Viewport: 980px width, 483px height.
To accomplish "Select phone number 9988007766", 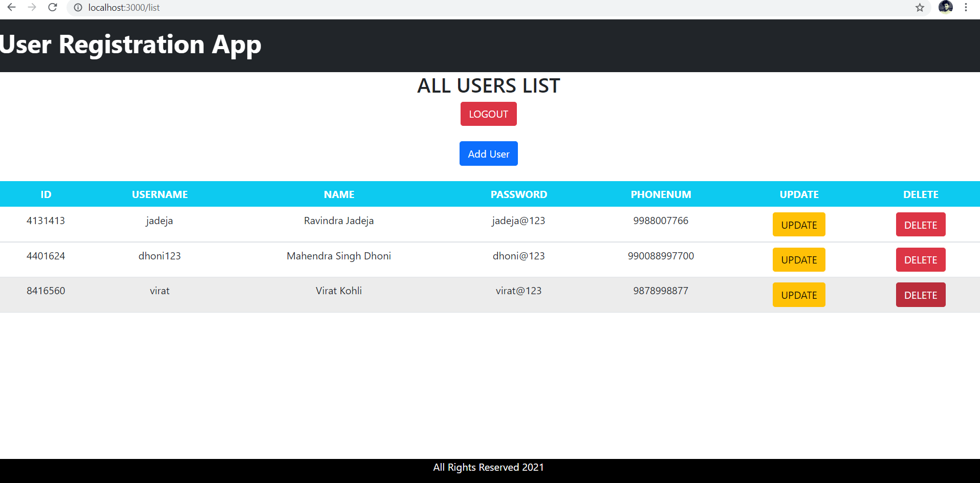I will click(661, 221).
